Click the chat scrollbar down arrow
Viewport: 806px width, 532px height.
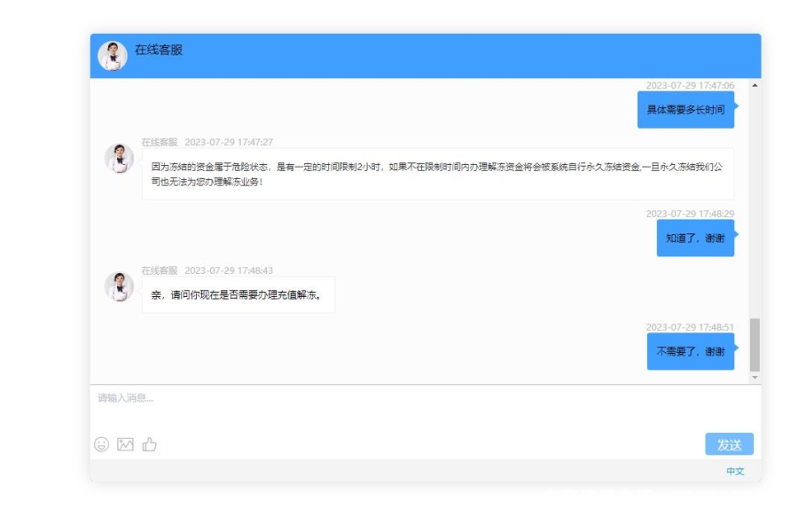[x=755, y=378]
